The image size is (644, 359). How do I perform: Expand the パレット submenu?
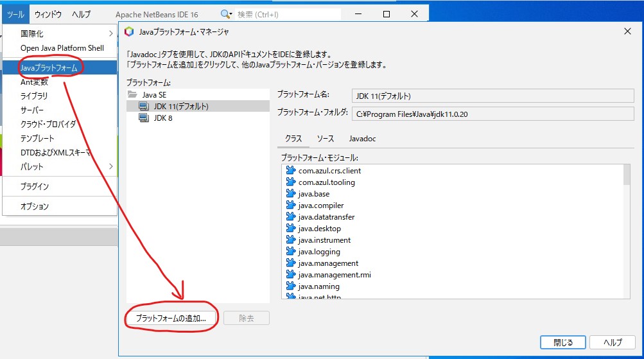(60, 167)
